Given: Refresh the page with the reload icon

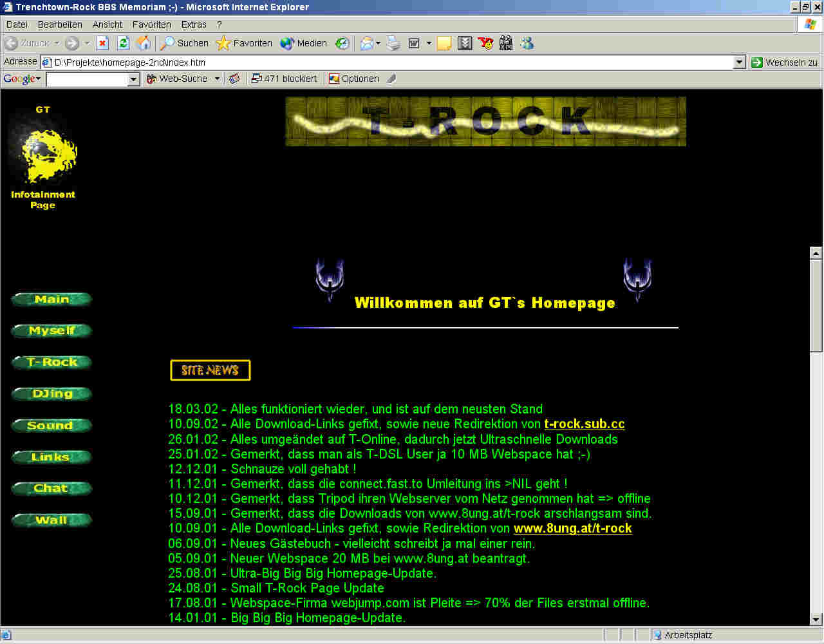Looking at the screenshot, I should 123,43.
